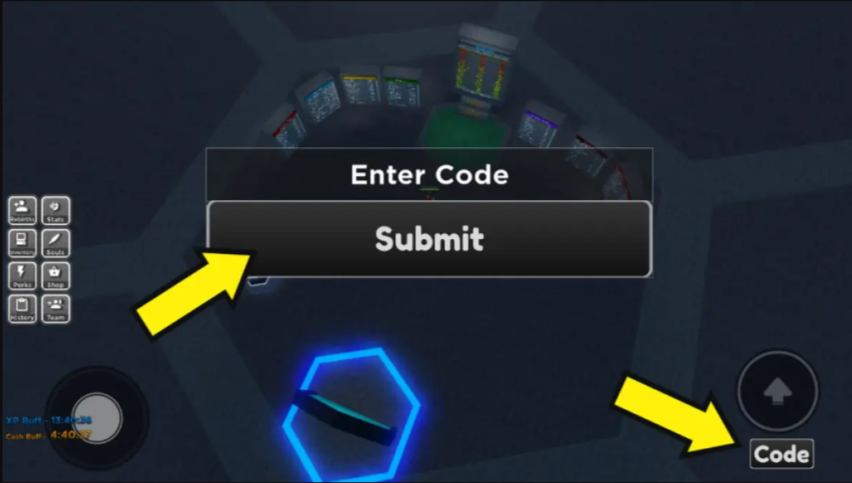Click the Submit button
The width and height of the screenshot is (852, 483).
pos(429,239)
